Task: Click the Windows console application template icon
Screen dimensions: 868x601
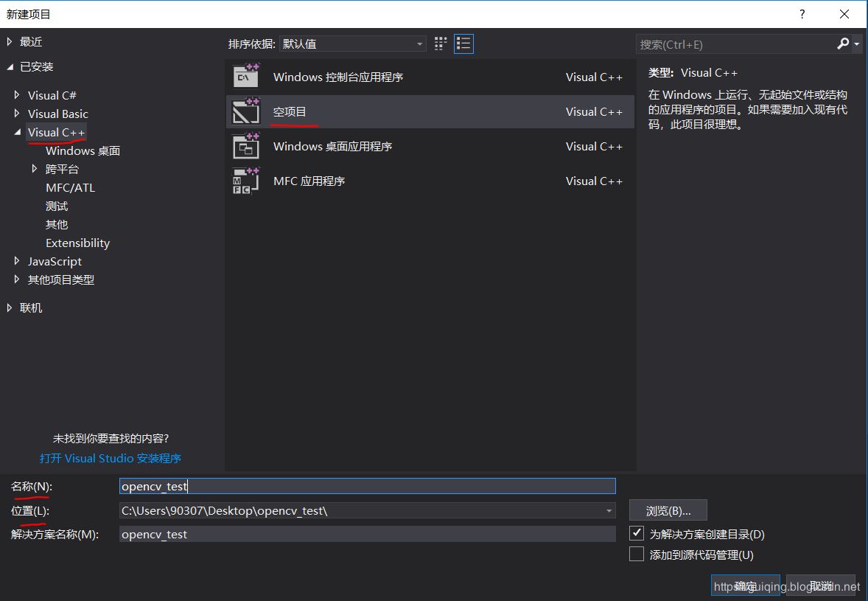Action: pyautogui.click(x=246, y=77)
